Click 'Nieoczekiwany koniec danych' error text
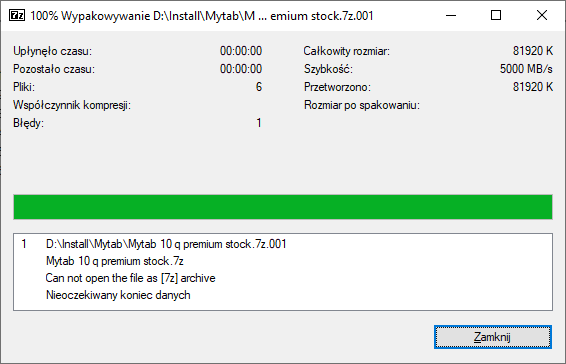This screenshot has width=566, height=364. [x=118, y=295]
